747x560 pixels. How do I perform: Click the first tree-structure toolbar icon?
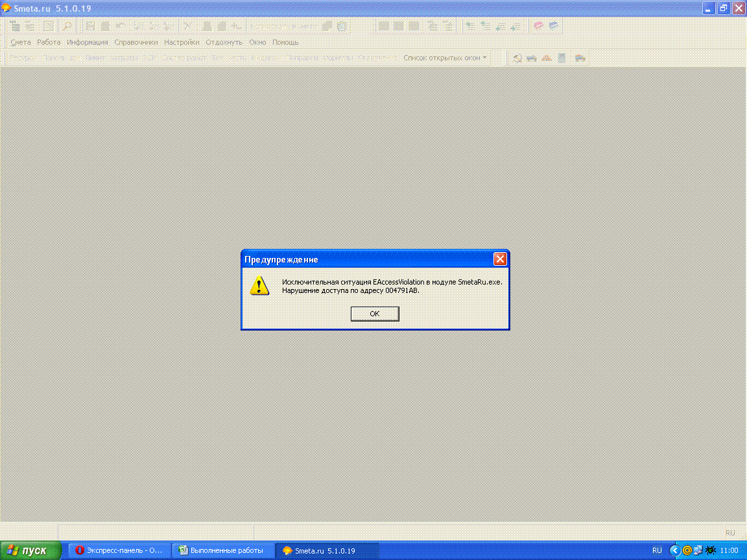pyautogui.click(x=15, y=26)
